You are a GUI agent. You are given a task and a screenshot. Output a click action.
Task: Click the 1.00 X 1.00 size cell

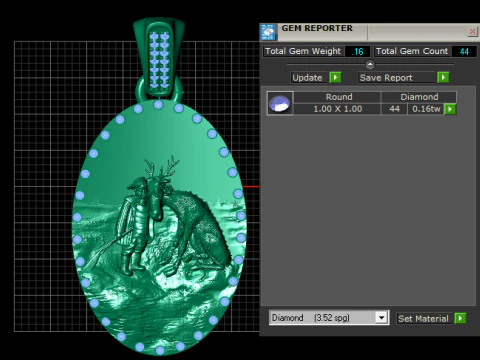[337, 109]
